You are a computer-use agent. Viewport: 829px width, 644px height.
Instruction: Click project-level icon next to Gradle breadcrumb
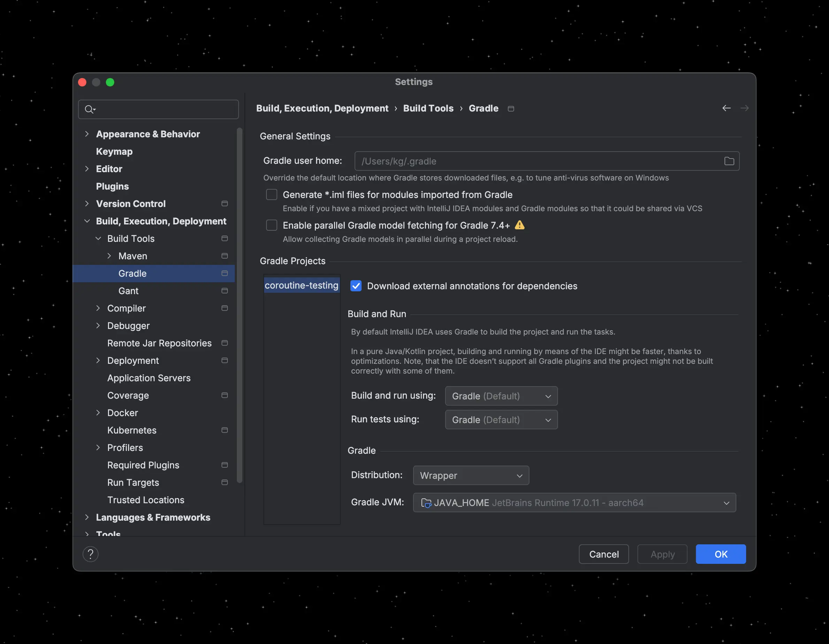click(511, 109)
